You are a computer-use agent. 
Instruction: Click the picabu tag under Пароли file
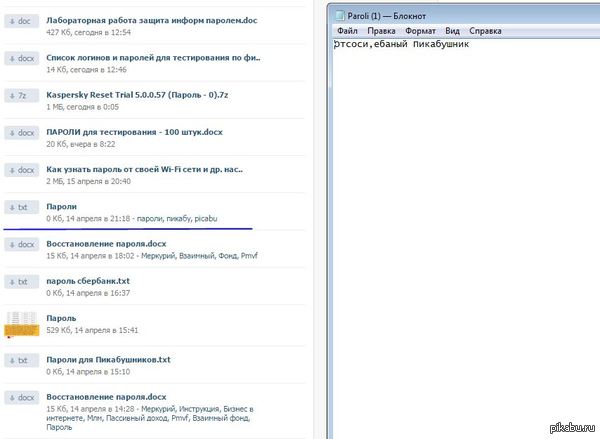click(x=209, y=218)
